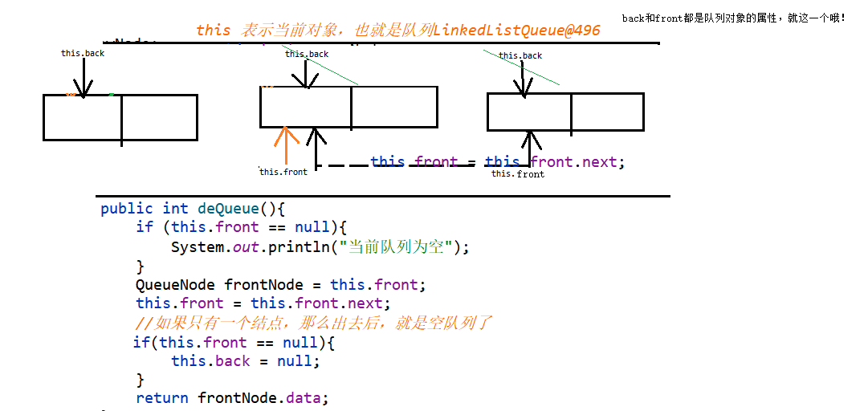The image size is (868, 411).
Task: Select the word "println" in the code
Action: click(x=299, y=246)
